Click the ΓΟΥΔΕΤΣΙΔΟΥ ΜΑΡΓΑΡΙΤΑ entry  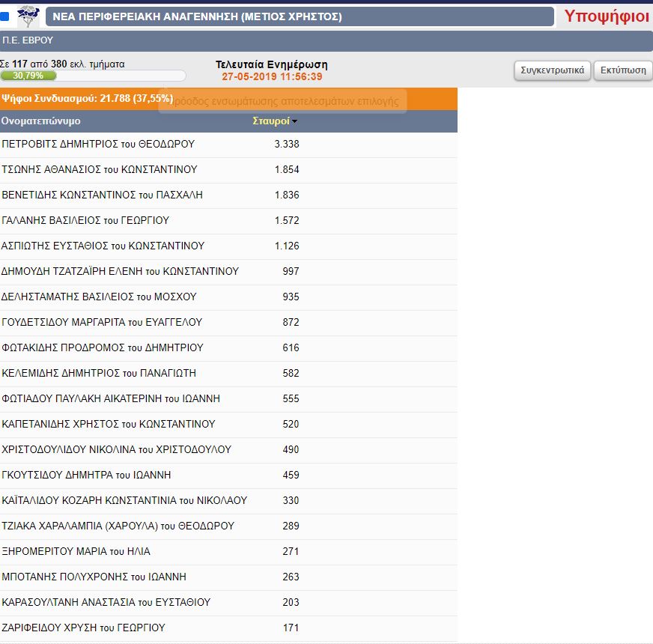(x=102, y=322)
